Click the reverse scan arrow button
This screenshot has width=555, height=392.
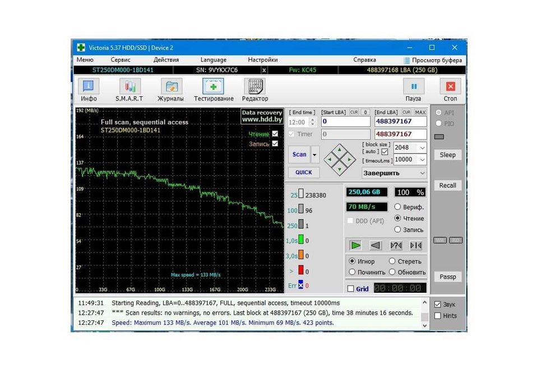click(376, 245)
